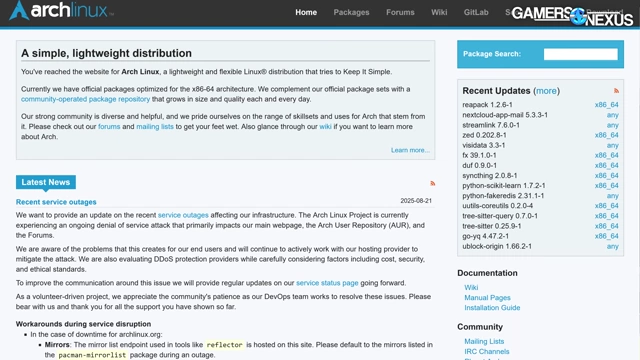640x360 pixels.
Task: Open the mailing lists link in the intro
Action: (155, 127)
